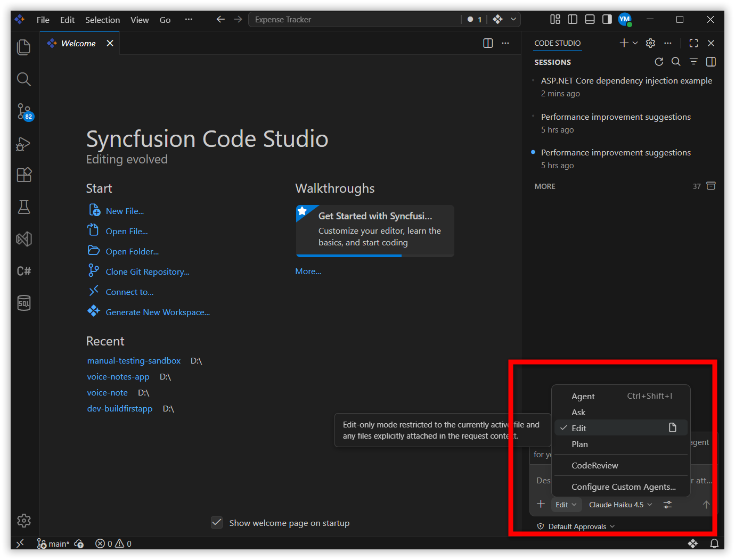Open the Testing flask view
Image resolution: width=735 pixels, height=560 pixels.
tap(24, 207)
